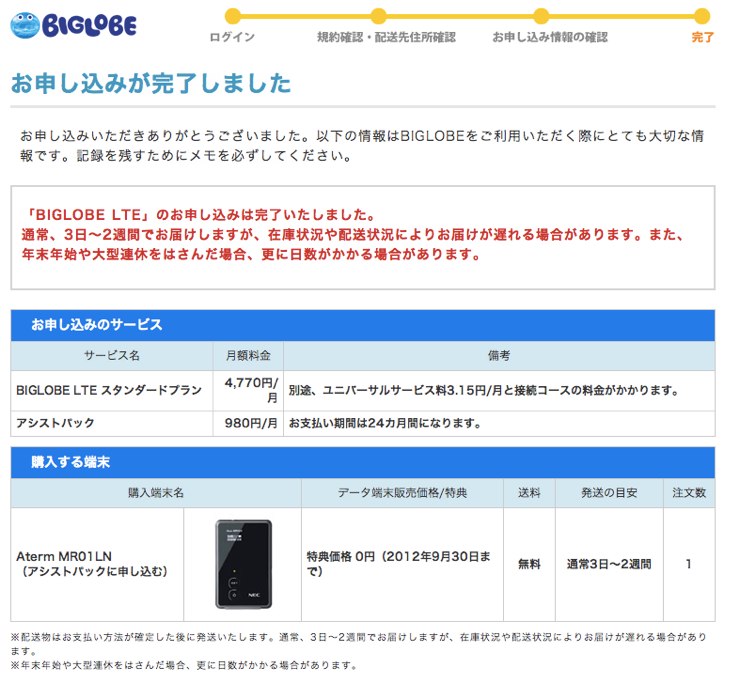This screenshot has height=683, width=740.
Task: Click the ユニバーサルサービス料 remark text
Action: click(484, 391)
